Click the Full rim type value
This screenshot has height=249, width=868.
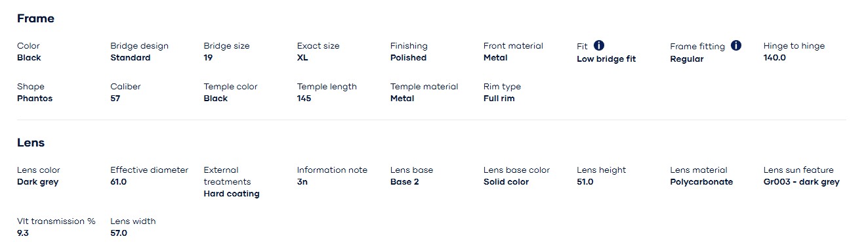pyautogui.click(x=499, y=99)
